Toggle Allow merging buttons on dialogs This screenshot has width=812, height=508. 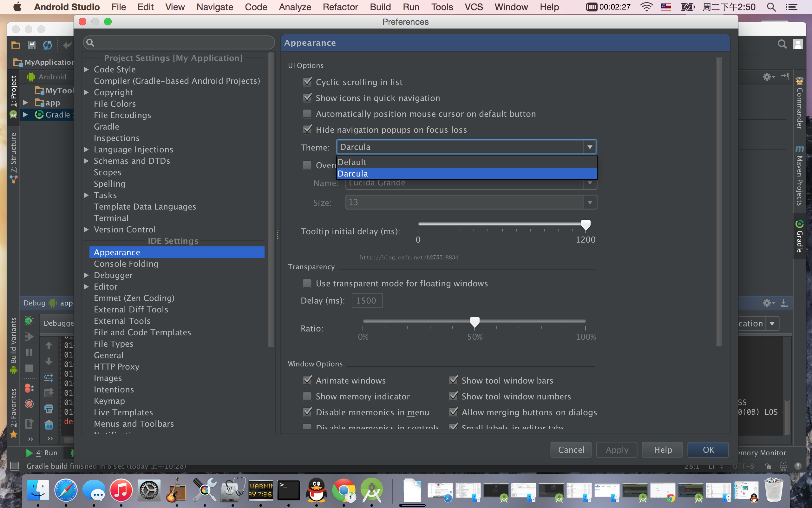(453, 412)
